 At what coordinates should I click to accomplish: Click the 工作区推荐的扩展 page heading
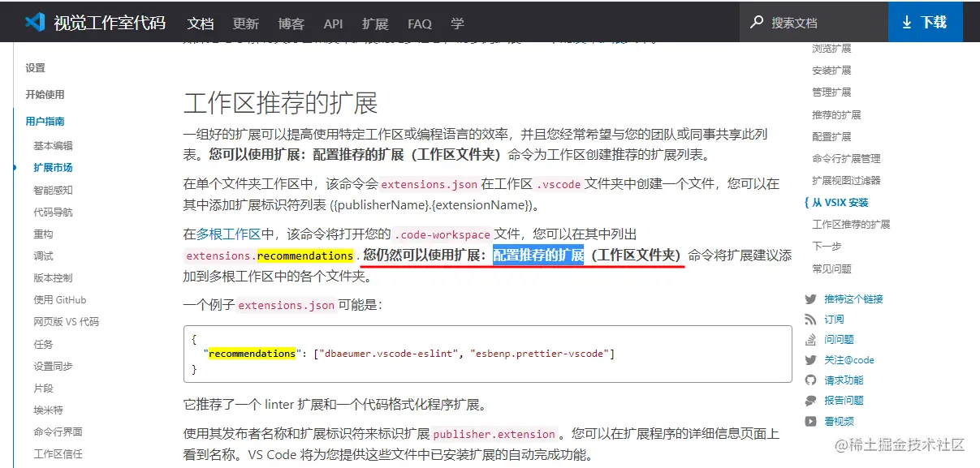coord(281,104)
